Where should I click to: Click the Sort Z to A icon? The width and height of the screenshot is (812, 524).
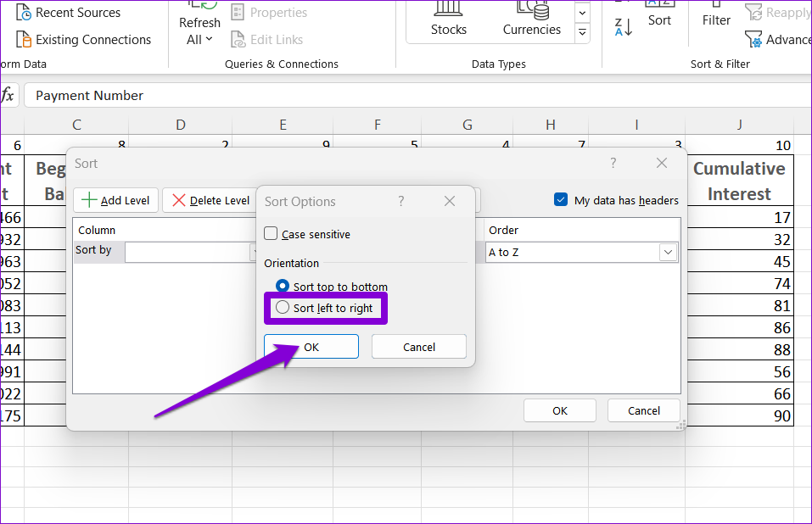tap(623, 26)
